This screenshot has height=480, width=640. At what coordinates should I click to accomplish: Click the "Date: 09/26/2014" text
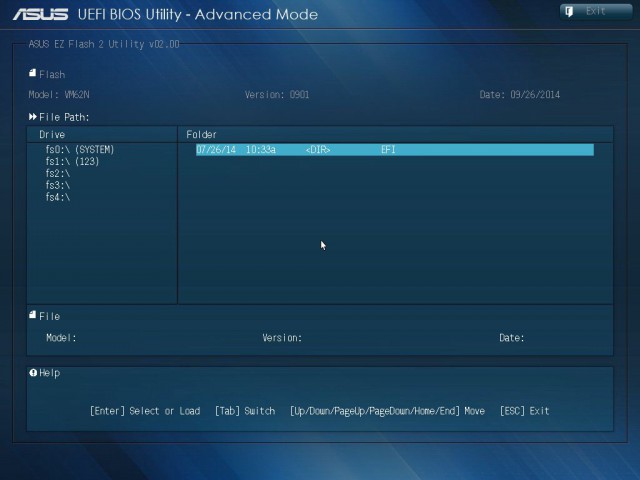[520, 94]
